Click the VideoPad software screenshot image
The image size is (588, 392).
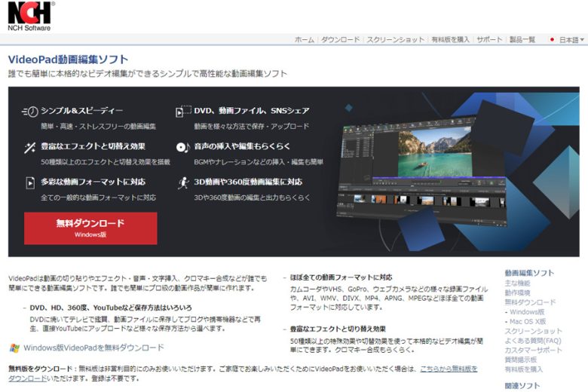click(x=422, y=170)
